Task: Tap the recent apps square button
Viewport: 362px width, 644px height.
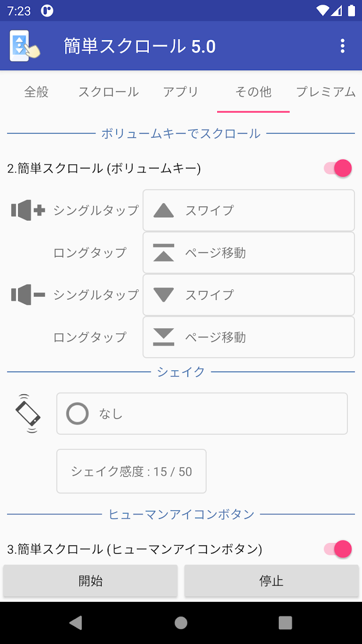Action: (285, 623)
